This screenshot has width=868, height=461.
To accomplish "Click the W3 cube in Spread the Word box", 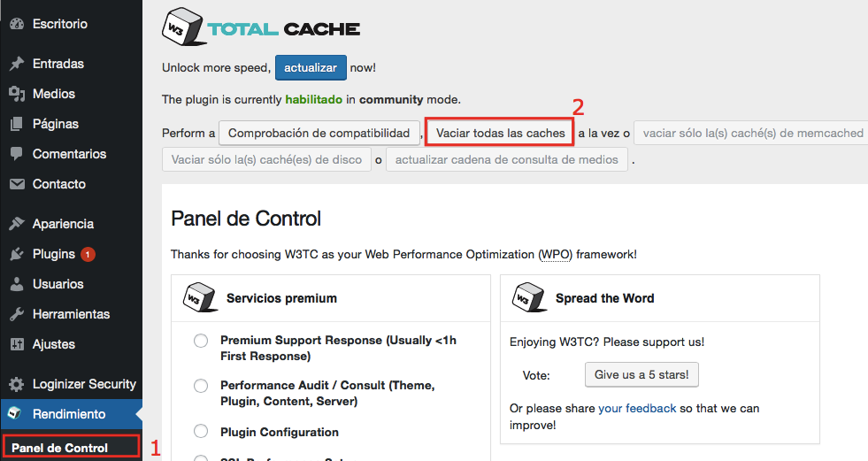I will pyautogui.click(x=529, y=297).
